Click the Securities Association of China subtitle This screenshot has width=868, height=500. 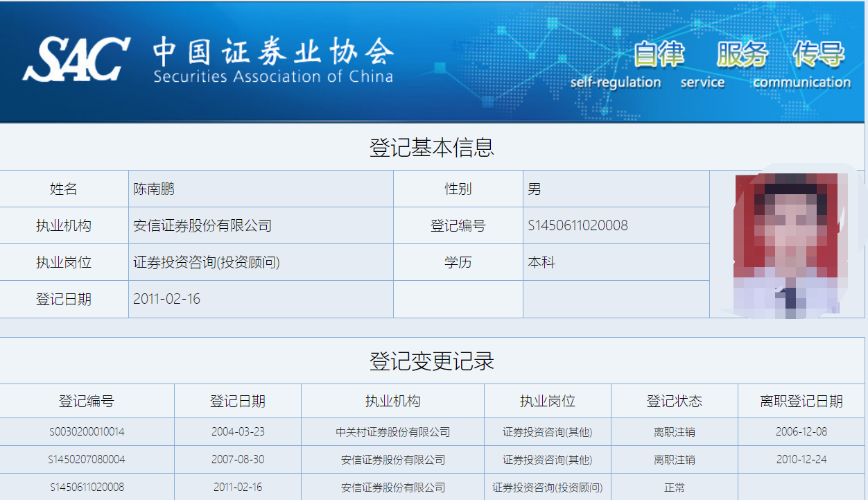(x=273, y=76)
